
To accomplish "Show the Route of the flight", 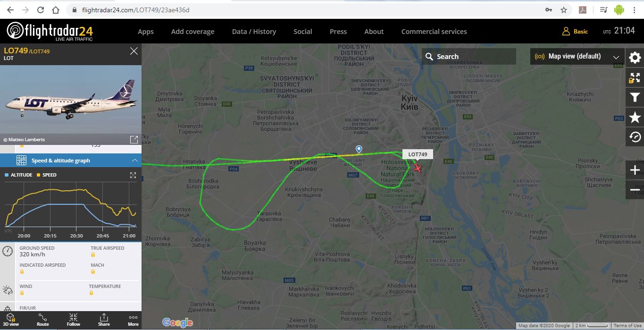I will click(42, 320).
